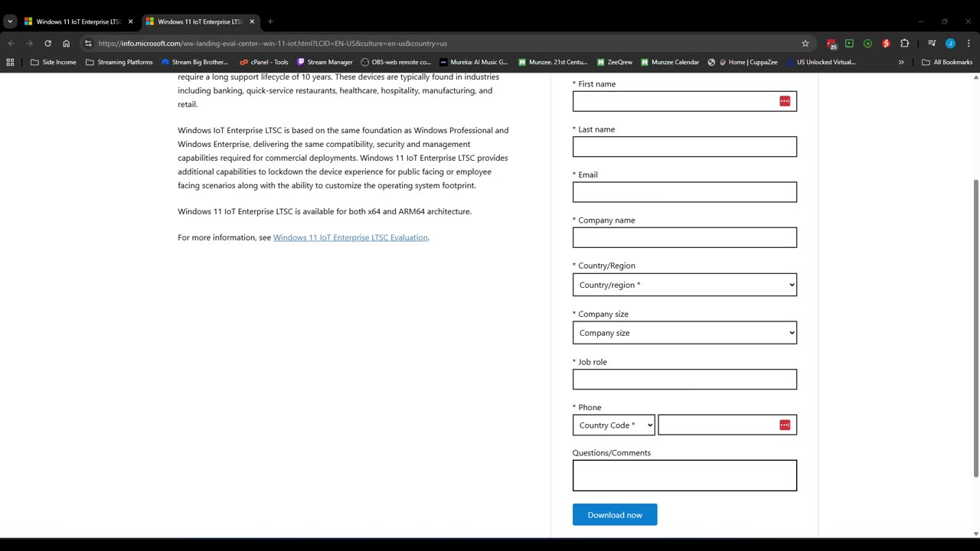
Task: Click the red swirl extension icon
Action: (x=886, y=44)
